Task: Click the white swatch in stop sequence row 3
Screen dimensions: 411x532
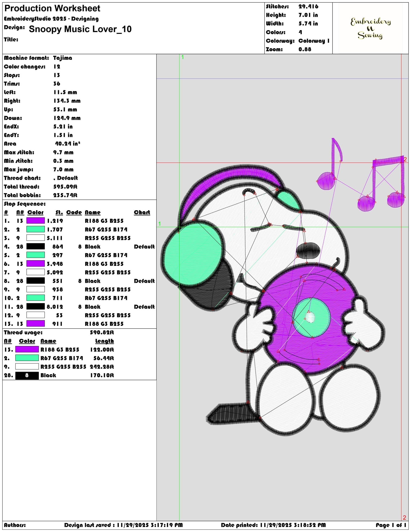Action: click(x=36, y=238)
